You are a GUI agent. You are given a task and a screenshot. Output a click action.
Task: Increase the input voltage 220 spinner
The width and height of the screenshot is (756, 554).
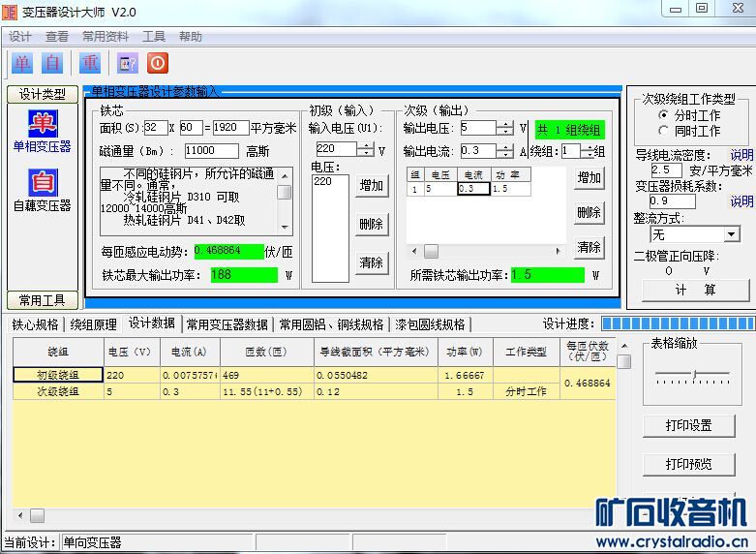(366, 145)
